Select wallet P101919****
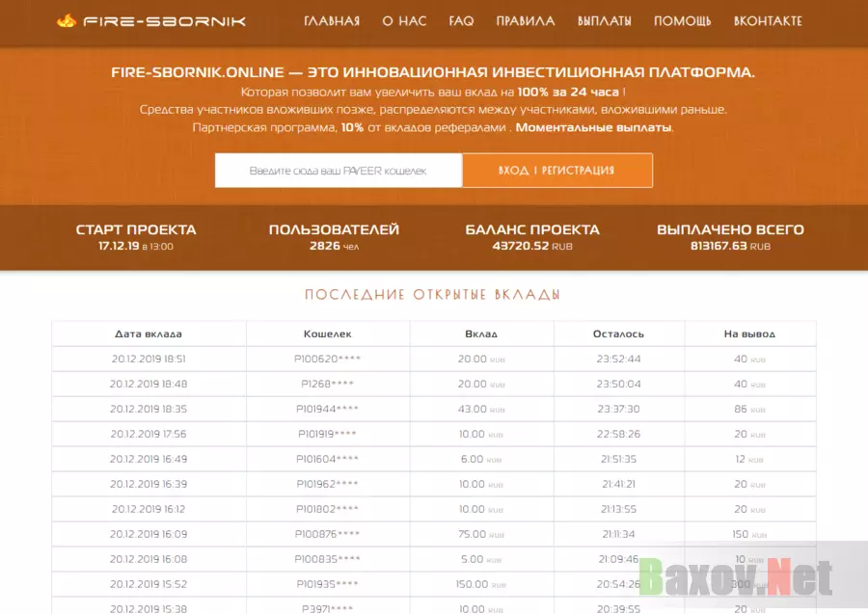This screenshot has width=868, height=614. click(x=327, y=434)
